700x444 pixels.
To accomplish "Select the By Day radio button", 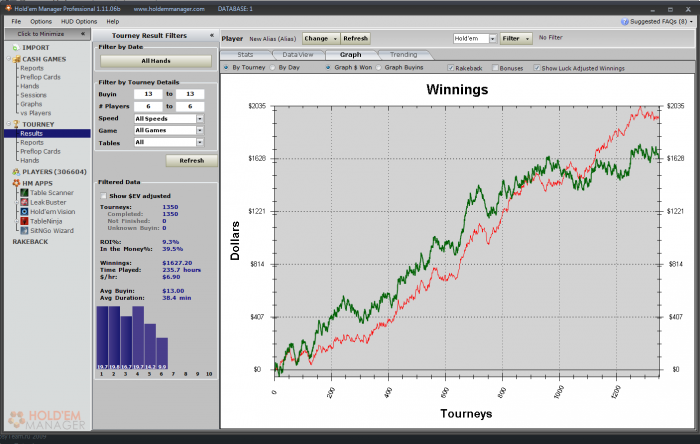I will pyautogui.click(x=272, y=67).
